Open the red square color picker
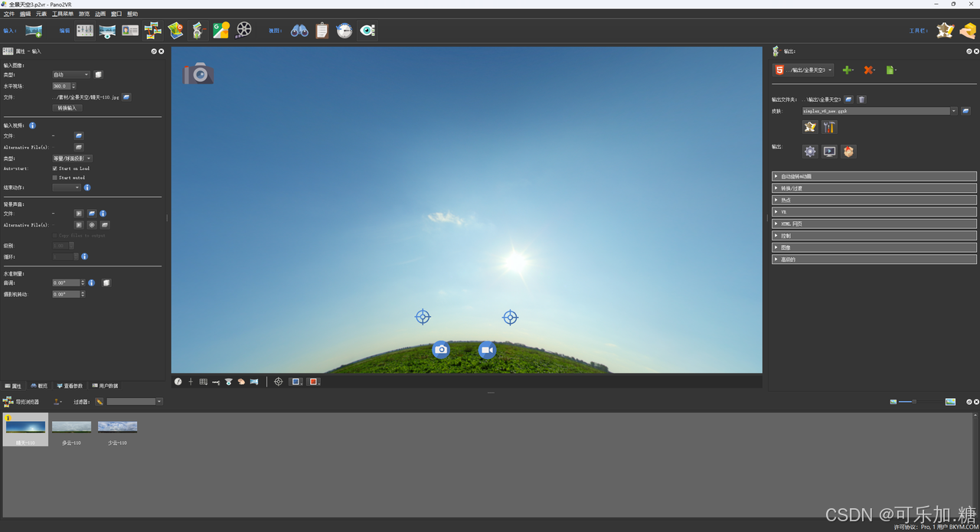Viewport: 980px width, 532px height. (314, 381)
